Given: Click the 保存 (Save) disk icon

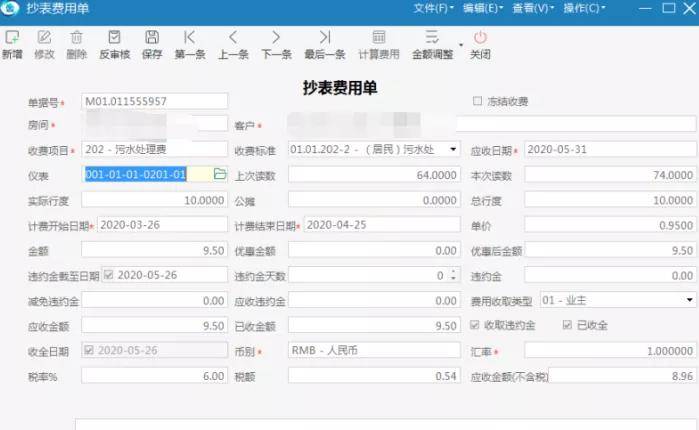Looking at the screenshot, I should pyautogui.click(x=152, y=37).
